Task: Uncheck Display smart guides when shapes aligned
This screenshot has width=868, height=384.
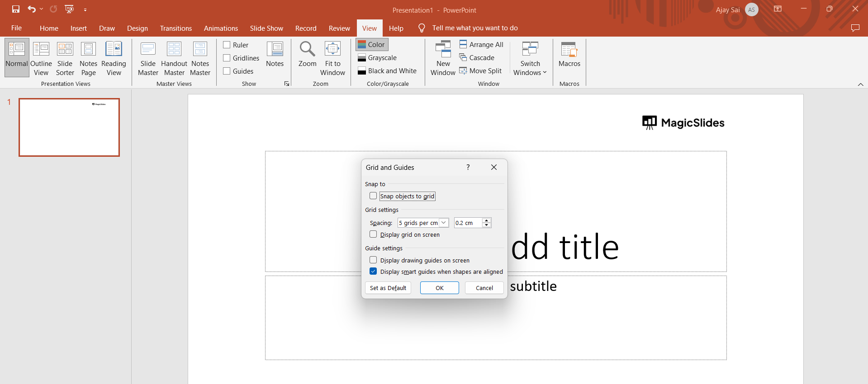Action: click(x=373, y=272)
